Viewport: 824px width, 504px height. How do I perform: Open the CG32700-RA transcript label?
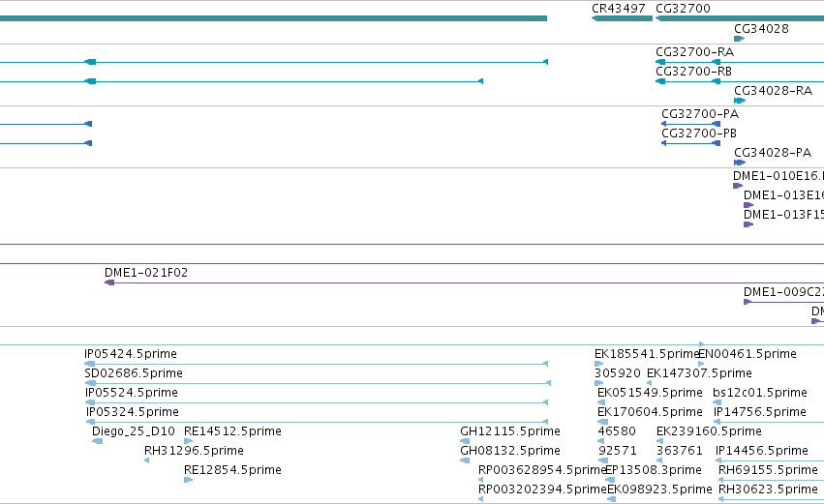point(694,52)
